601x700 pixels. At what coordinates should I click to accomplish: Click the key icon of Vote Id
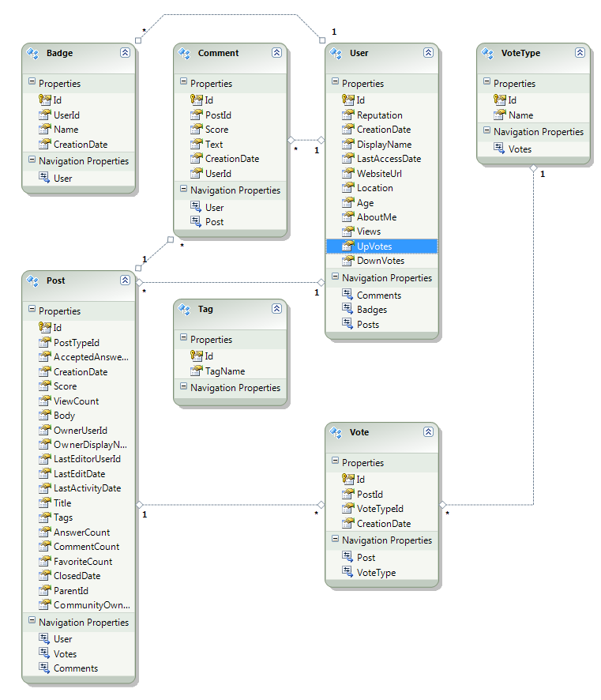(x=348, y=479)
